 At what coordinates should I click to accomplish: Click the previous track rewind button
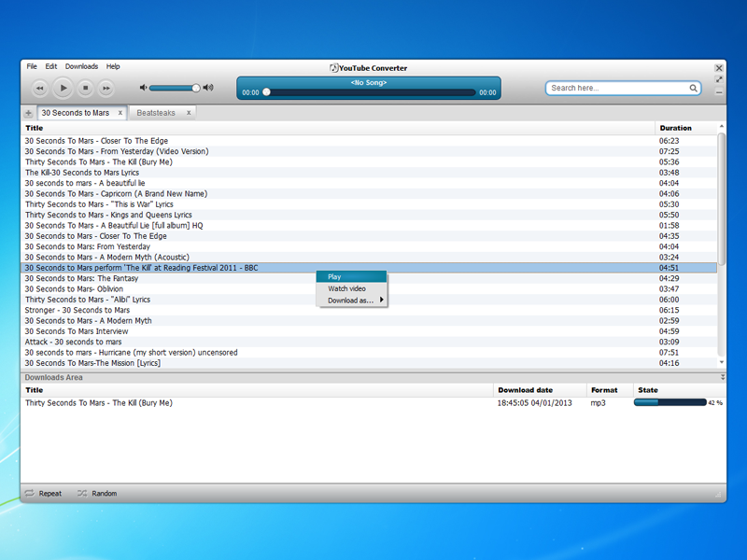coord(39,88)
